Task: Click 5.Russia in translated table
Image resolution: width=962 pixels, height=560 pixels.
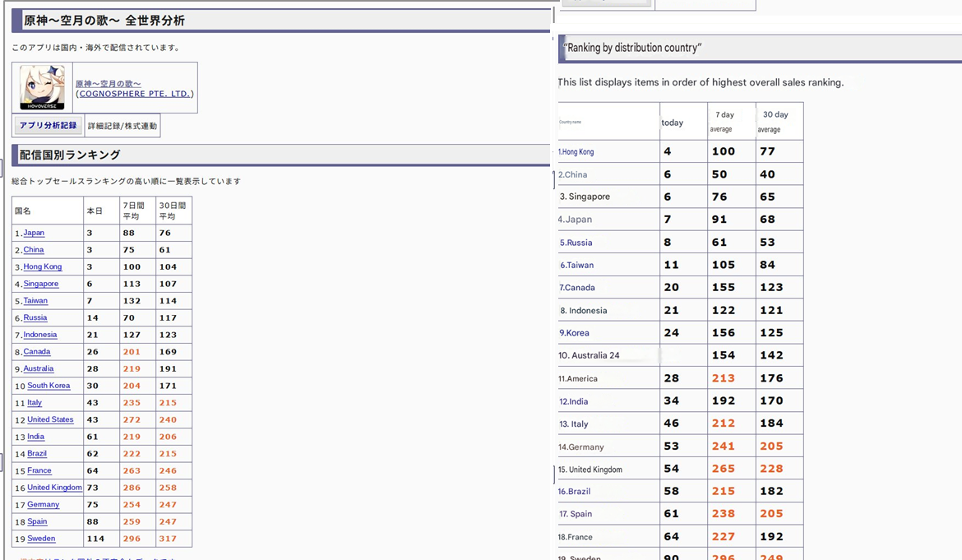Action: click(x=576, y=243)
